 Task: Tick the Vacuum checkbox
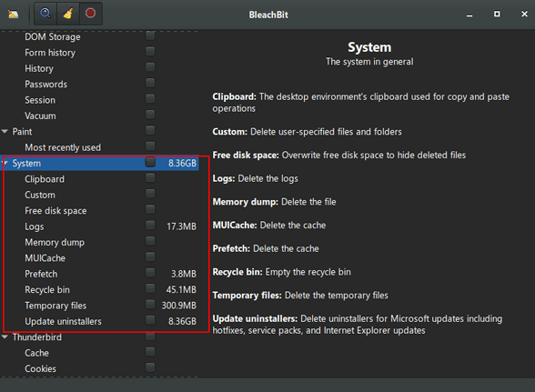150,115
